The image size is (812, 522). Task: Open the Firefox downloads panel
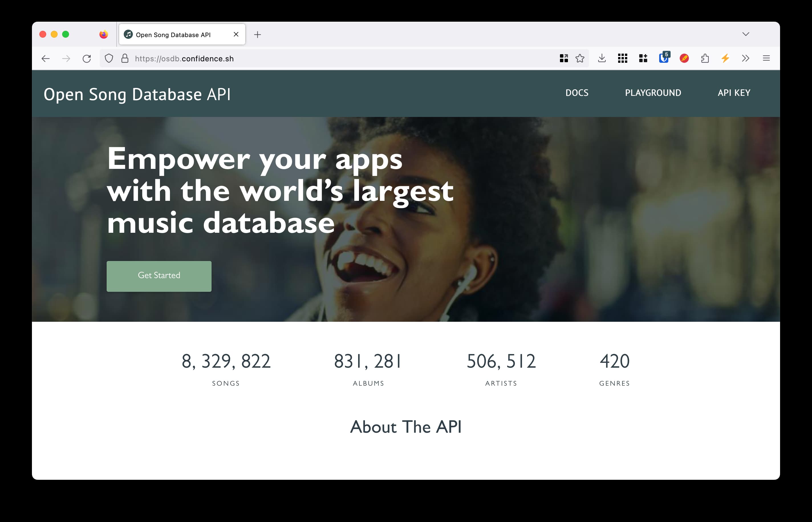coord(602,58)
